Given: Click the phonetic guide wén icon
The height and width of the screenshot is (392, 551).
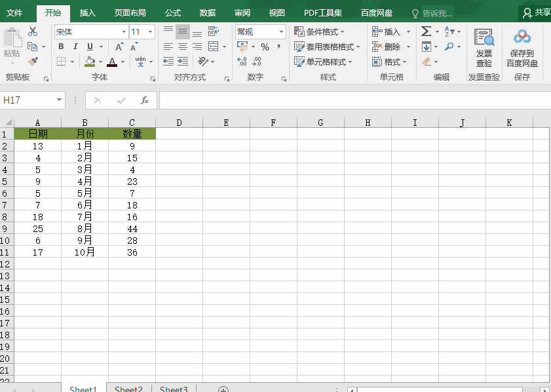Looking at the screenshot, I should pyautogui.click(x=141, y=62).
